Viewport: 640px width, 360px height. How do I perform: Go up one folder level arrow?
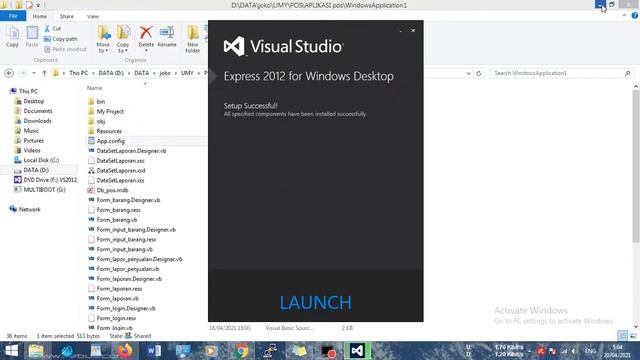[x=44, y=73]
